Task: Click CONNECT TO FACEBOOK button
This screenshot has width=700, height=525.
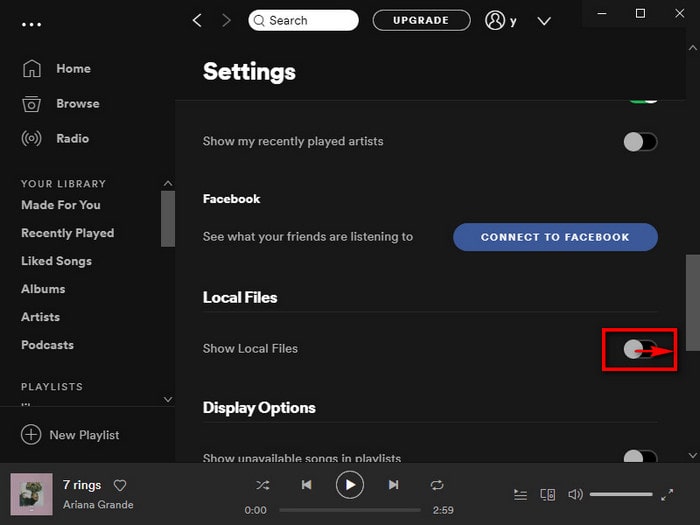Action: pyautogui.click(x=555, y=237)
